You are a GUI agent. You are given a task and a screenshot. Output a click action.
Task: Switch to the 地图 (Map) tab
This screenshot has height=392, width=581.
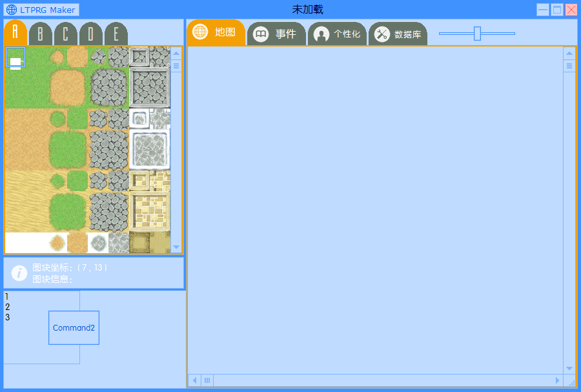(x=216, y=32)
